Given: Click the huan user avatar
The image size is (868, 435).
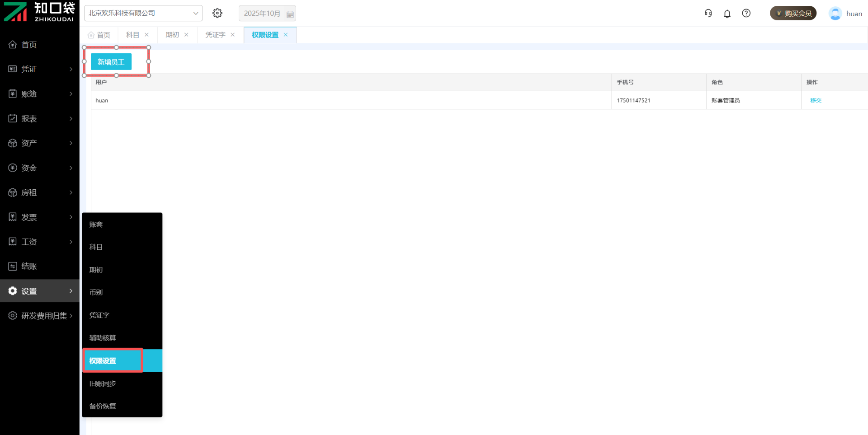Looking at the screenshot, I should [835, 14].
